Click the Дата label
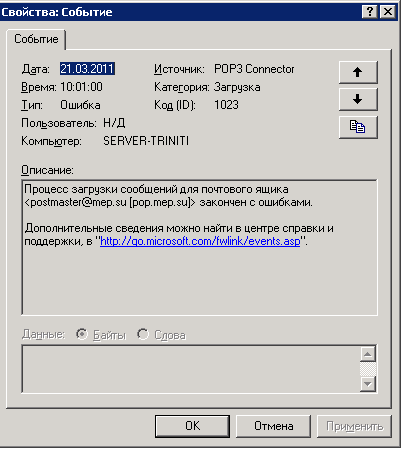 35,69
